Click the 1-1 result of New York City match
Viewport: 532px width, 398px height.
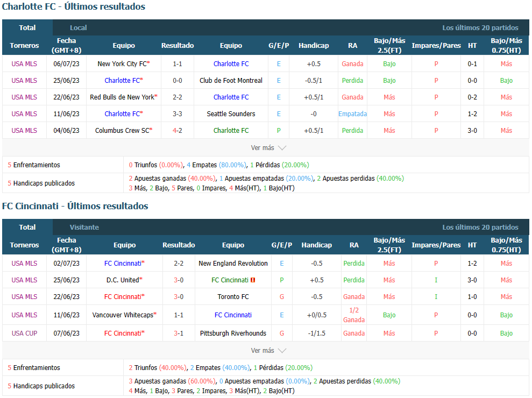click(178, 64)
